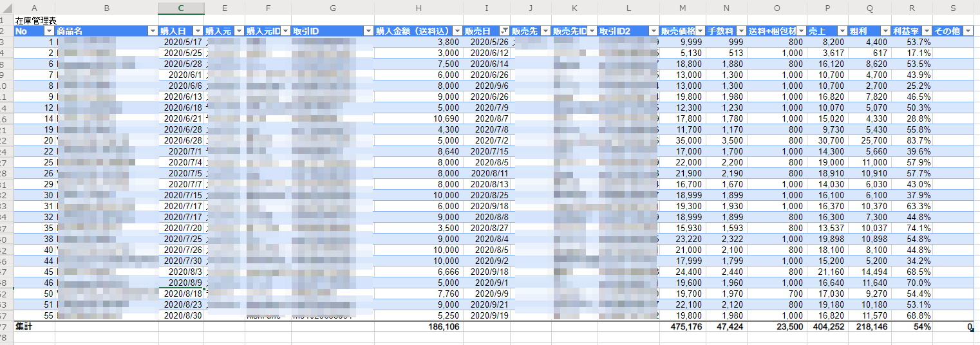Open the 粗利 filter dropdown
Viewport: 980px width, 345px height.
[884, 31]
